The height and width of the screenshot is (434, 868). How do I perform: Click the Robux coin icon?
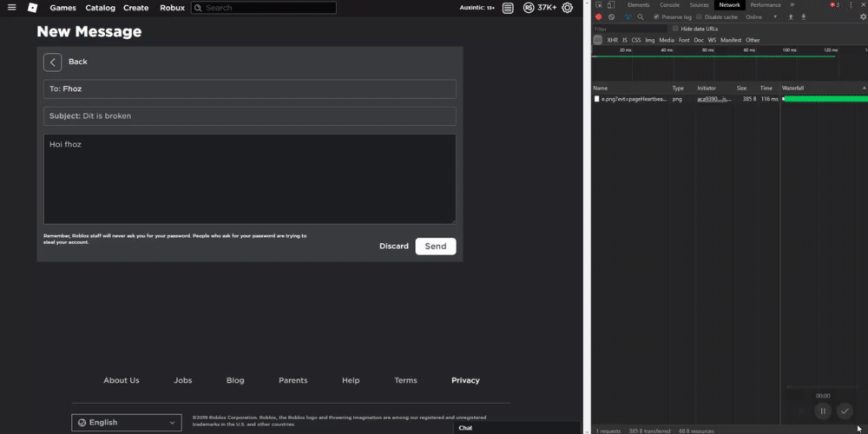pos(529,8)
